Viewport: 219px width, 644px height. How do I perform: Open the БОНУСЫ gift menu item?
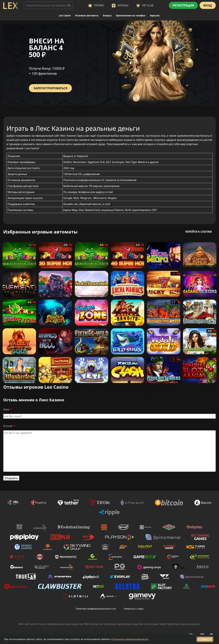pos(120,5)
